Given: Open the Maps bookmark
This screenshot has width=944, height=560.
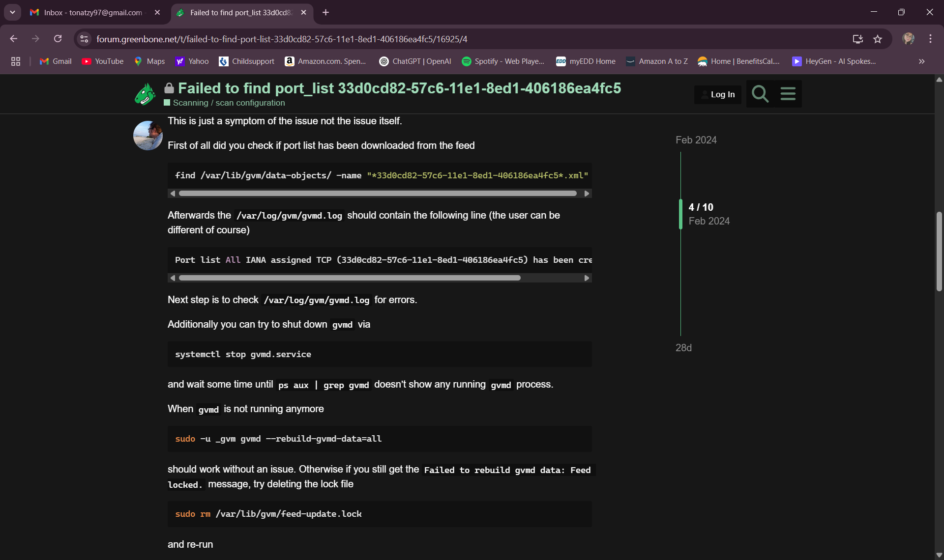Looking at the screenshot, I should tap(149, 61).
